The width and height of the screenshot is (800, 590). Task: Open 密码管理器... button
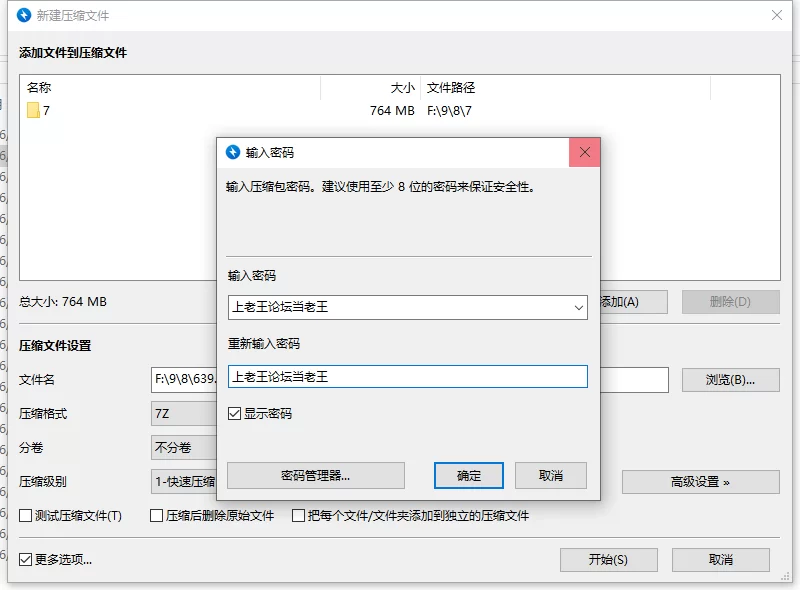[316, 476]
